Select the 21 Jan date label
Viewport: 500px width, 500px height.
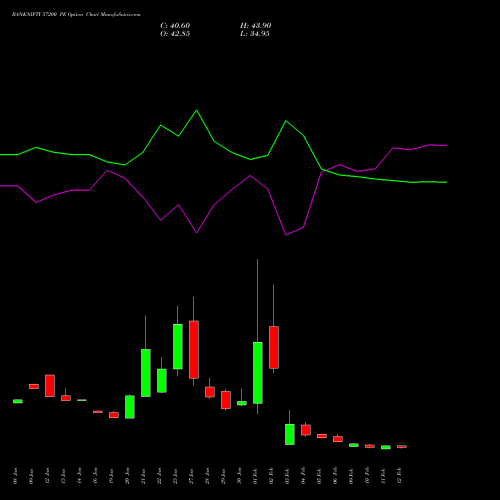pos(144,476)
